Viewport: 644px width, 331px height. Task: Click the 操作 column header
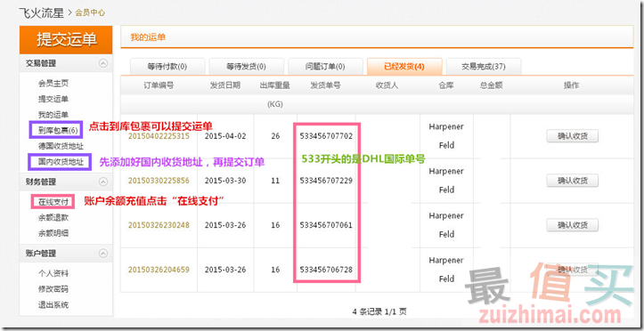[571, 85]
